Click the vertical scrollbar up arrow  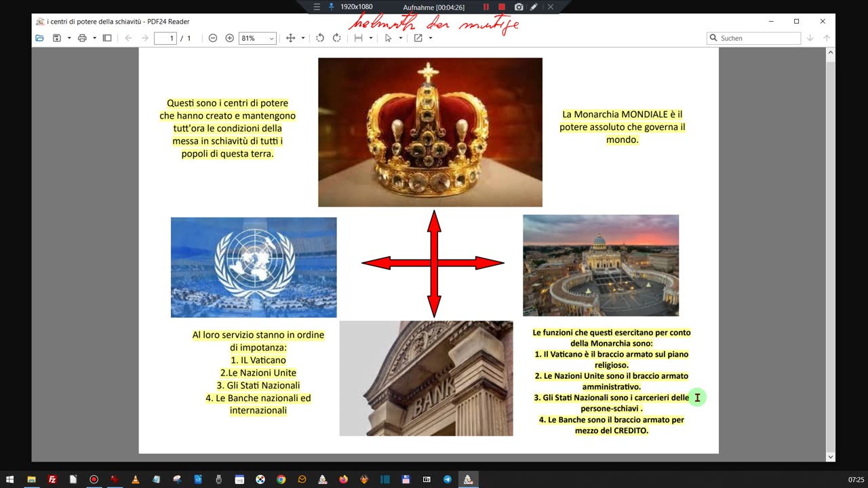pyautogui.click(x=831, y=53)
